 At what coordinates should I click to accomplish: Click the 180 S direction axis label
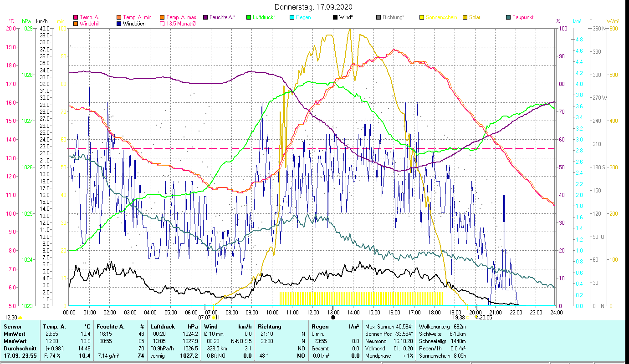pyautogui.click(x=599, y=167)
